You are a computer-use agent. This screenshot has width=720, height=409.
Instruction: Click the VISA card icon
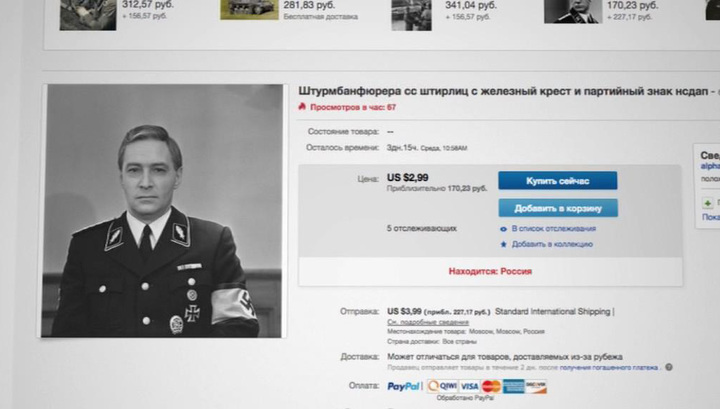coord(469,386)
